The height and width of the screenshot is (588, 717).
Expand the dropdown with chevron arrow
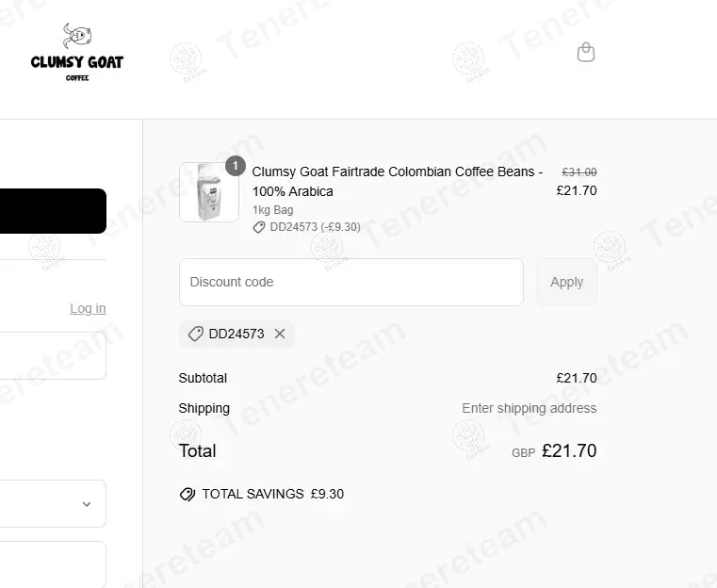(53, 503)
